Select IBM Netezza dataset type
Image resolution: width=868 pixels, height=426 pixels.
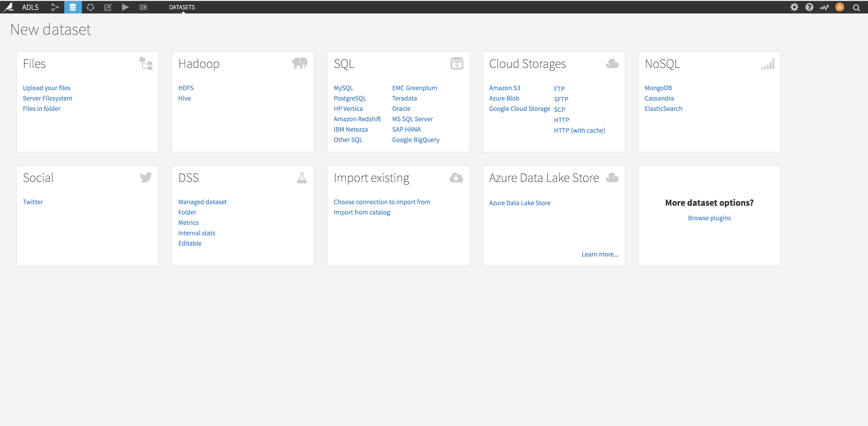click(351, 129)
